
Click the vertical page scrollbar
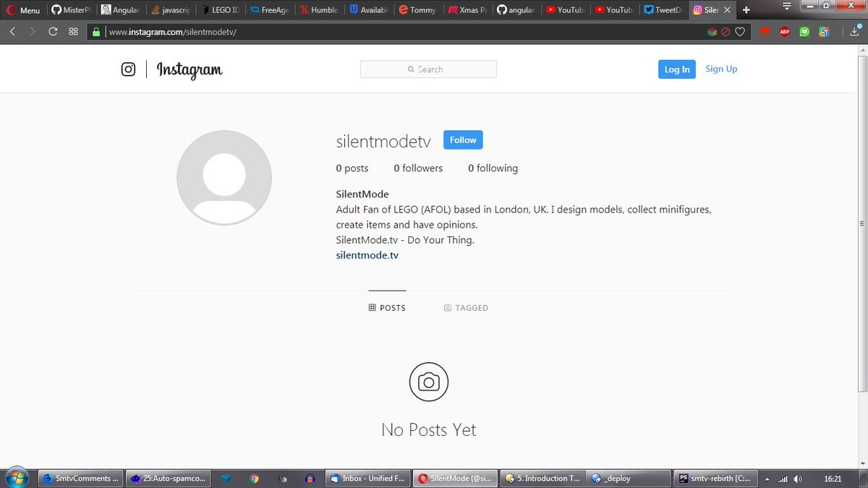click(x=861, y=223)
